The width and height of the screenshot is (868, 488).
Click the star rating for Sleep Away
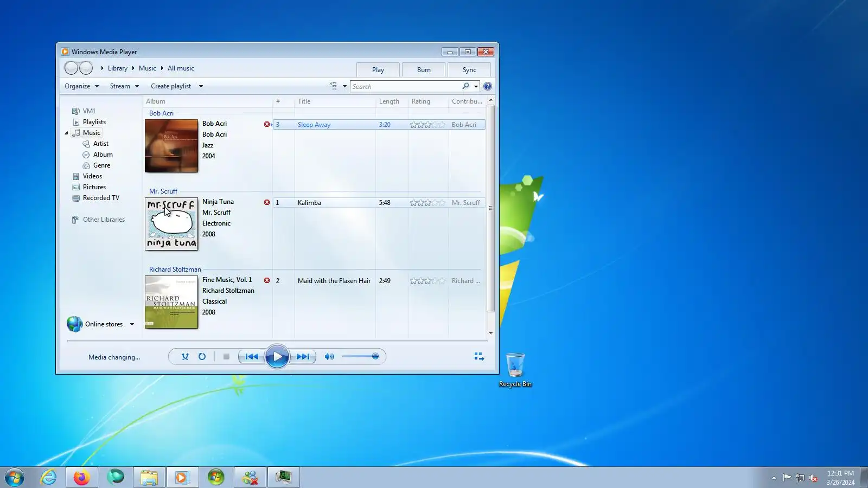427,125
